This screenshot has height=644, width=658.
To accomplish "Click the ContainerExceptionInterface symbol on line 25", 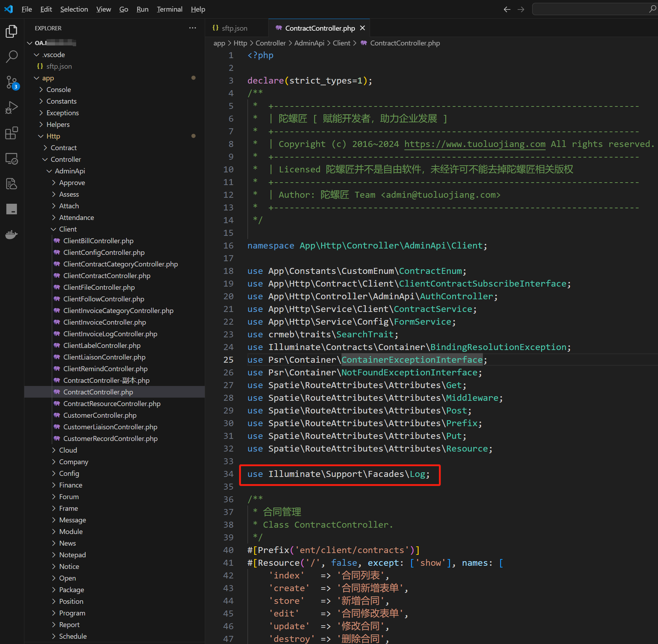I will click(x=412, y=360).
